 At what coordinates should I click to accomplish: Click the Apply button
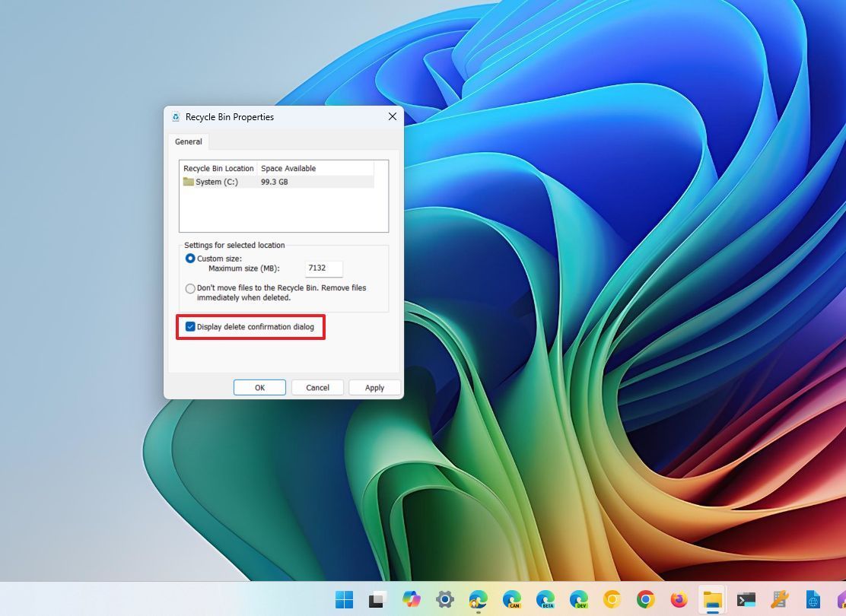374,387
